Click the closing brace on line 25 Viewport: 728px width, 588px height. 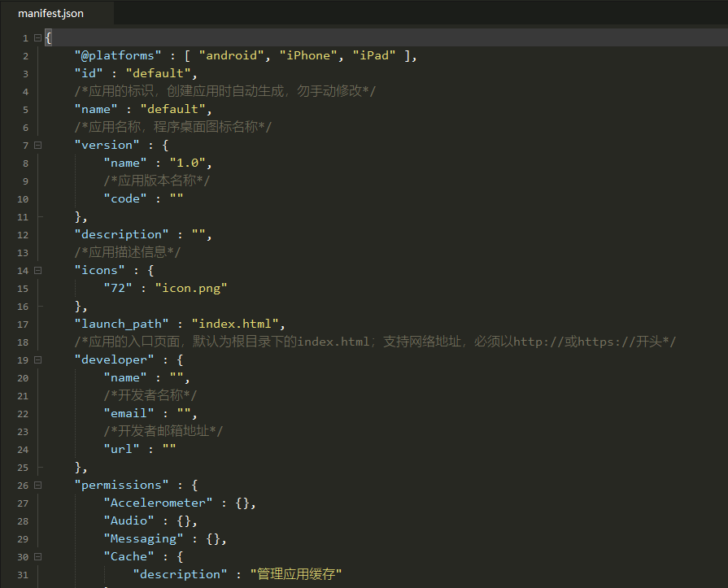click(78, 468)
